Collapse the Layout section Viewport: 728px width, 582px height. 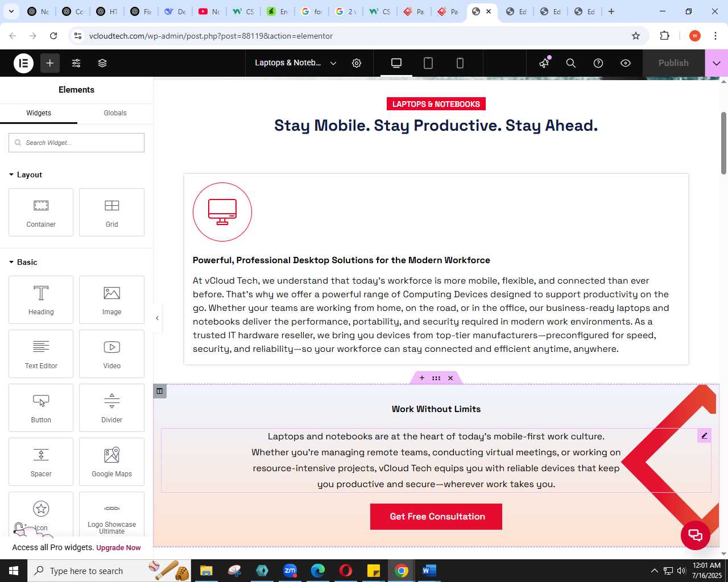coord(26,174)
